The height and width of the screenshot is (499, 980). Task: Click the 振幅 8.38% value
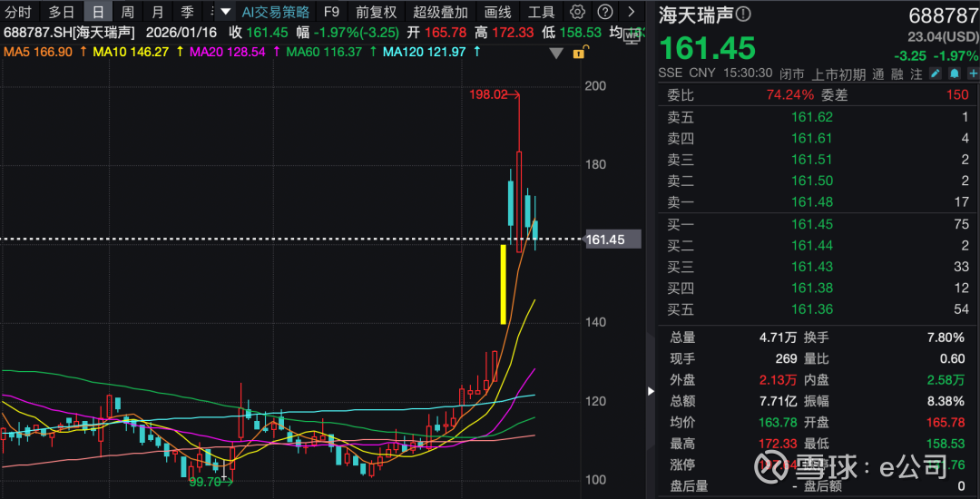[946, 402]
